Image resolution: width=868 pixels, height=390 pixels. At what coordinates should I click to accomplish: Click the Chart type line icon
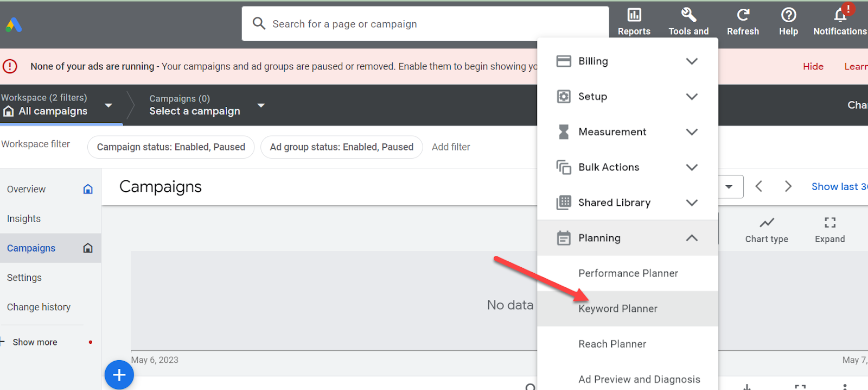pyautogui.click(x=767, y=223)
